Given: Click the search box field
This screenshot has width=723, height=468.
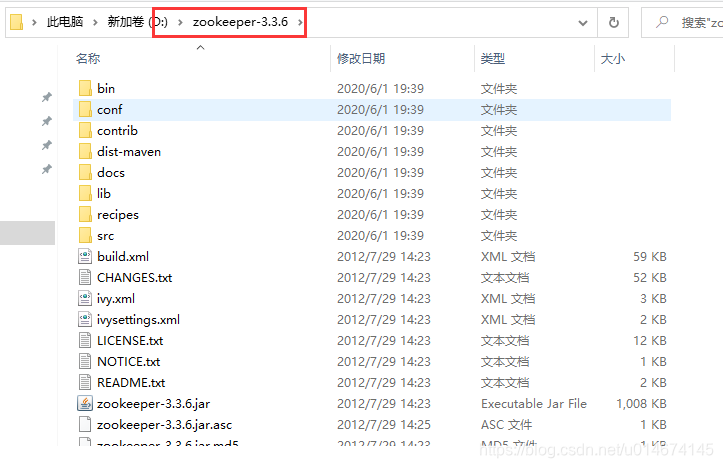Looking at the screenshot, I should tap(682, 22).
